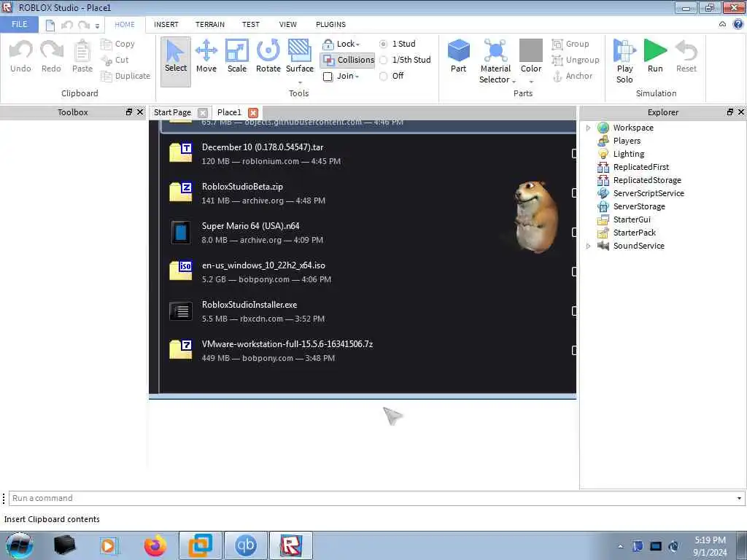747x560 pixels.
Task: Select the 1/5th Stud radio button
Action: pos(384,60)
